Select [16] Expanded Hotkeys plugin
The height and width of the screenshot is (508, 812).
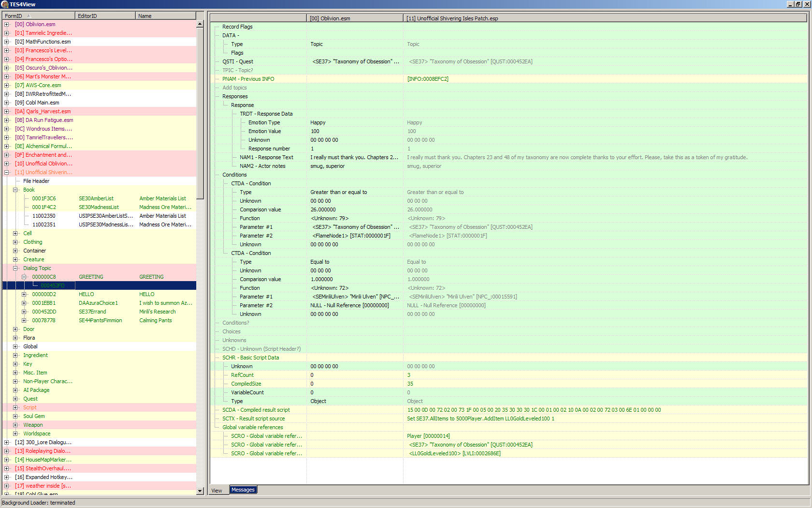coord(43,477)
